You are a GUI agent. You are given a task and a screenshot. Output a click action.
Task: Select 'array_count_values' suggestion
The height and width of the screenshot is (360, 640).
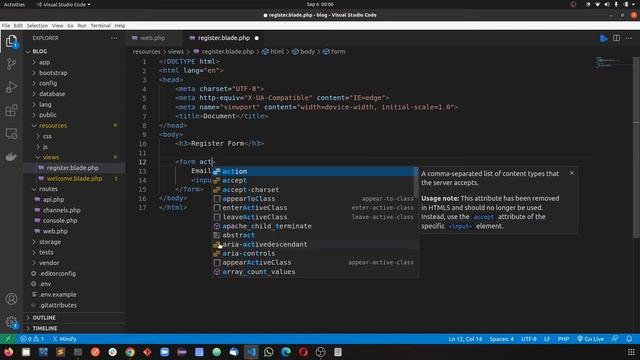click(x=313, y=272)
